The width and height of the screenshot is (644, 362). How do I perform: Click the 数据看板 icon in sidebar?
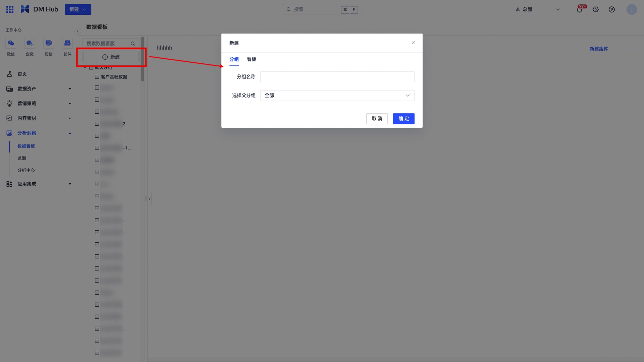[x=26, y=146]
